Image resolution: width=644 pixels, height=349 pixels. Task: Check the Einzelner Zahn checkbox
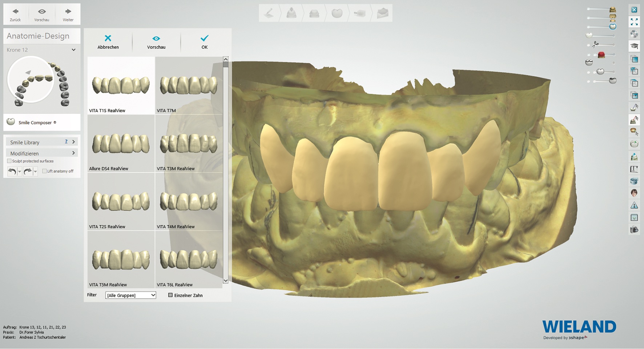tap(170, 295)
